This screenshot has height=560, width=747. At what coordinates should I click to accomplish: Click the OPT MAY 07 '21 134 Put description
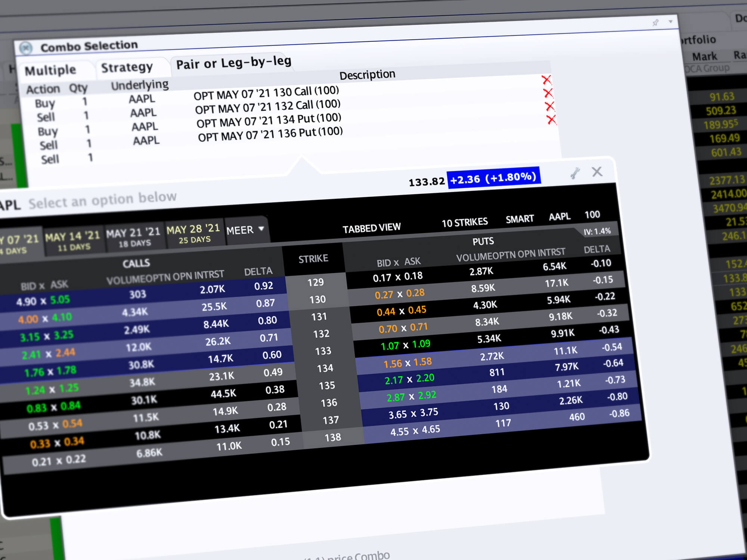(x=269, y=121)
